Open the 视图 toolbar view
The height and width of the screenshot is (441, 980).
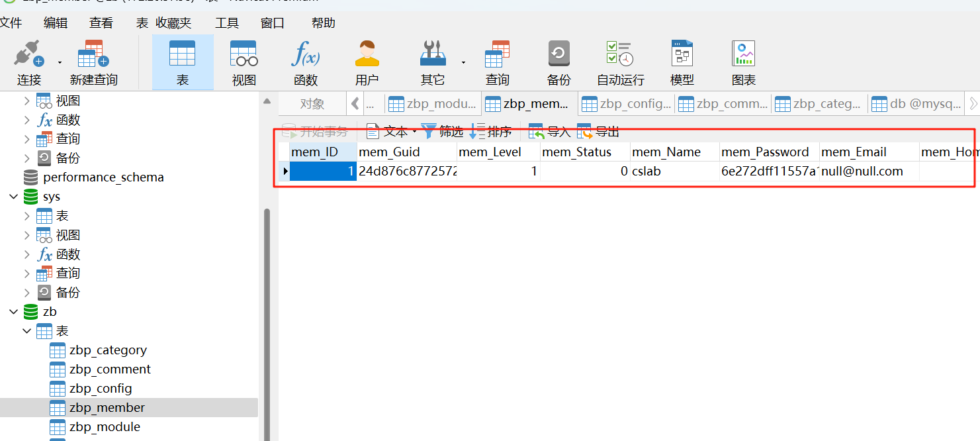pyautogui.click(x=244, y=63)
